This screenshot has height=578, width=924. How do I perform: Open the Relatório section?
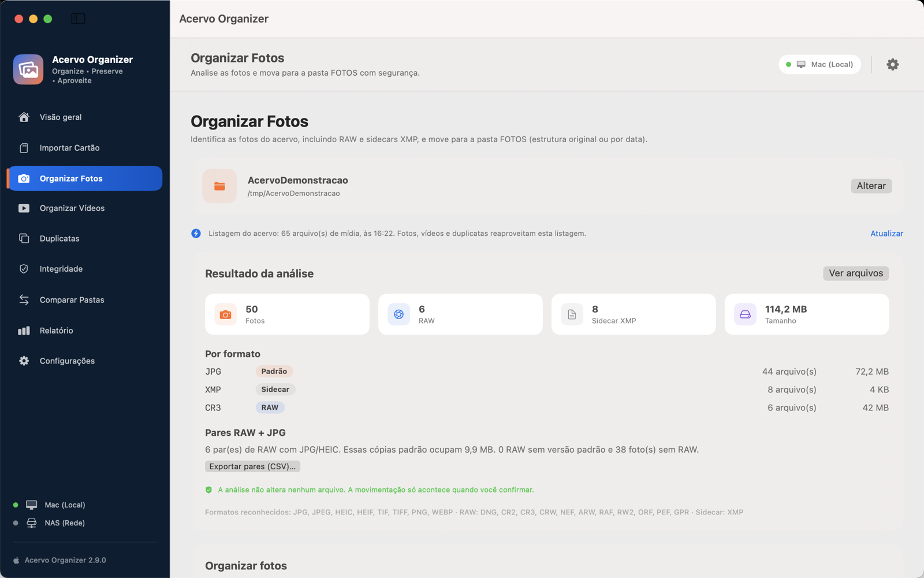[84, 331]
